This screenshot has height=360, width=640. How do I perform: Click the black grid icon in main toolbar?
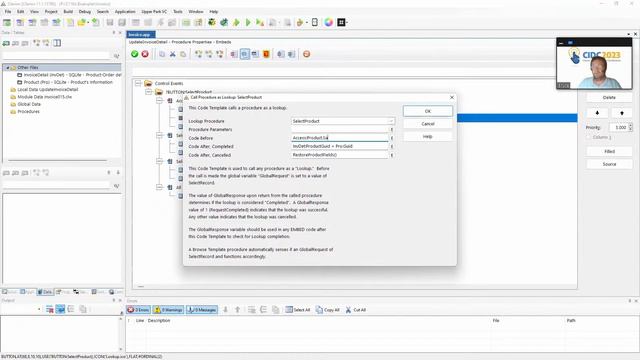click(x=341, y=22)
